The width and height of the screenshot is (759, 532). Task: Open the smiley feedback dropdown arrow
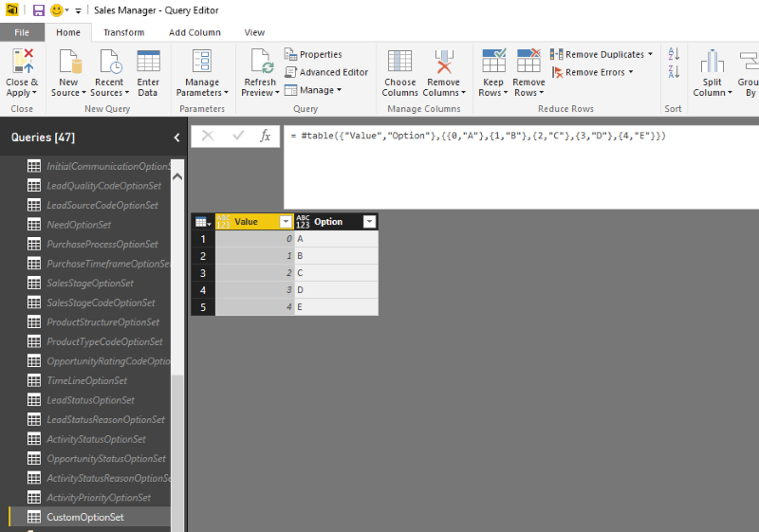point(66,10)
